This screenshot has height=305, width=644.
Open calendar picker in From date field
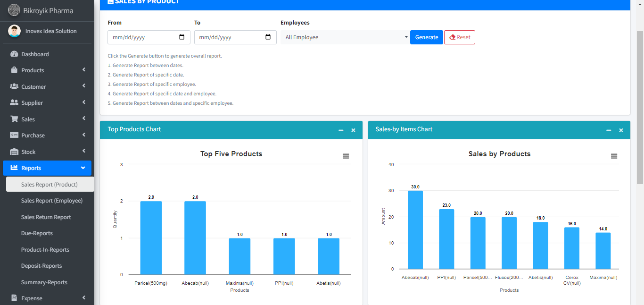(182, 37)
